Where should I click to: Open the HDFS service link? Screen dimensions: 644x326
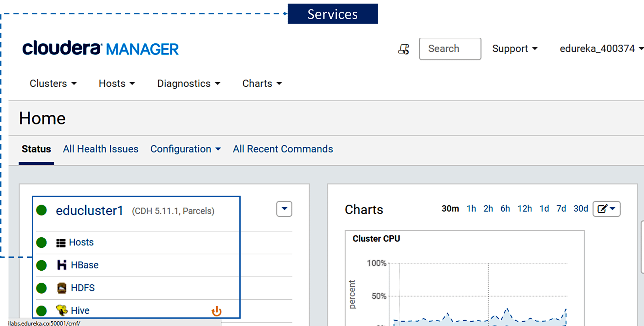[83, 288]
